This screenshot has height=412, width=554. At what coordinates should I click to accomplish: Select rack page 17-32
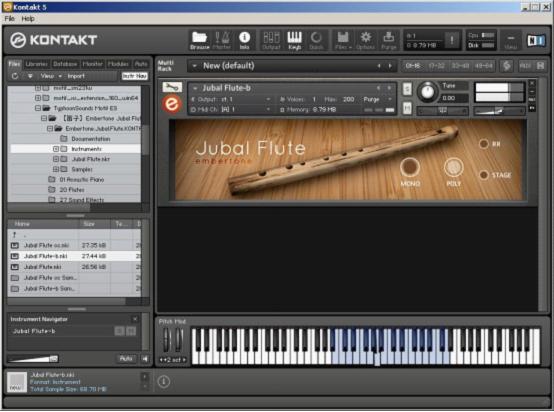(437, 66)
